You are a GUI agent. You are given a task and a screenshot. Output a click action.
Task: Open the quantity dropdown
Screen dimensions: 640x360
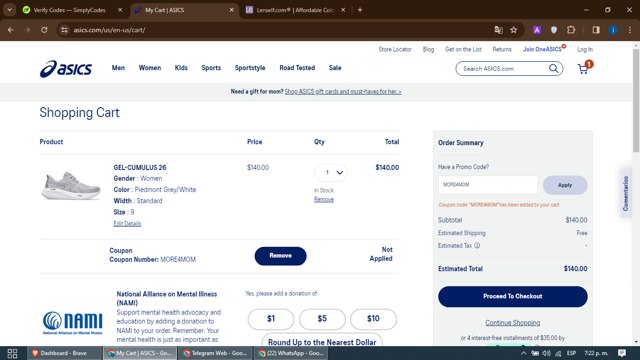331,173
